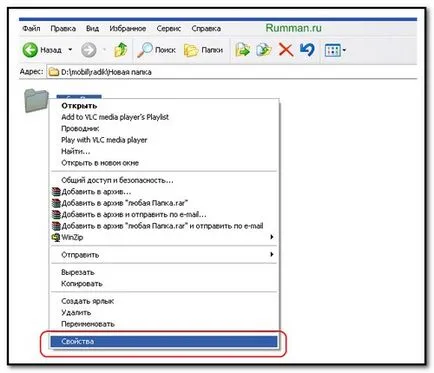This screenshot has width=434, height=373.
Task: Choose Свойства in context menu
Action: pyautogui.click(x=164, y=341)
